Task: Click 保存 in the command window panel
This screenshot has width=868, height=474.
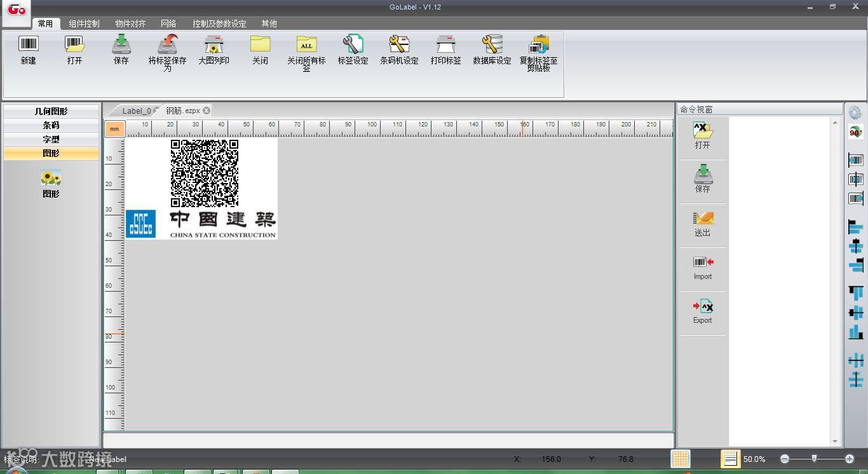Action: pos(702,179)
